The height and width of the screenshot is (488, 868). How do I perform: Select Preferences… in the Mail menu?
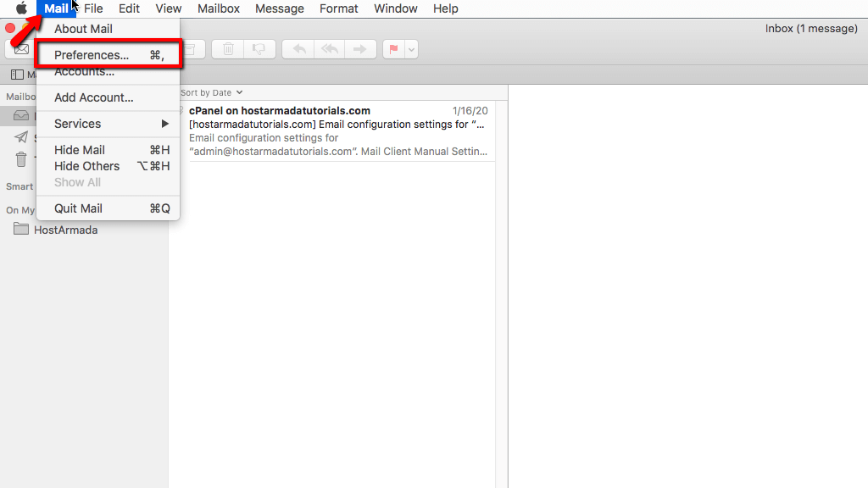pos(108,55)
